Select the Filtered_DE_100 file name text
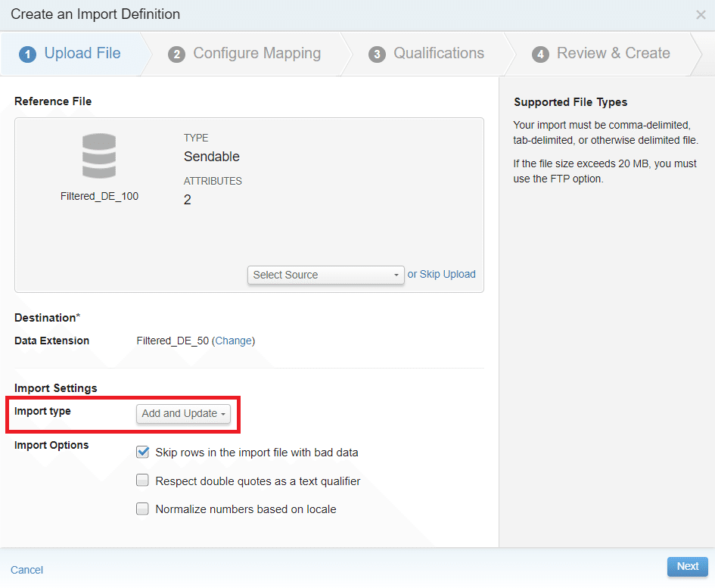715x588 pixels. click(99, 196)
